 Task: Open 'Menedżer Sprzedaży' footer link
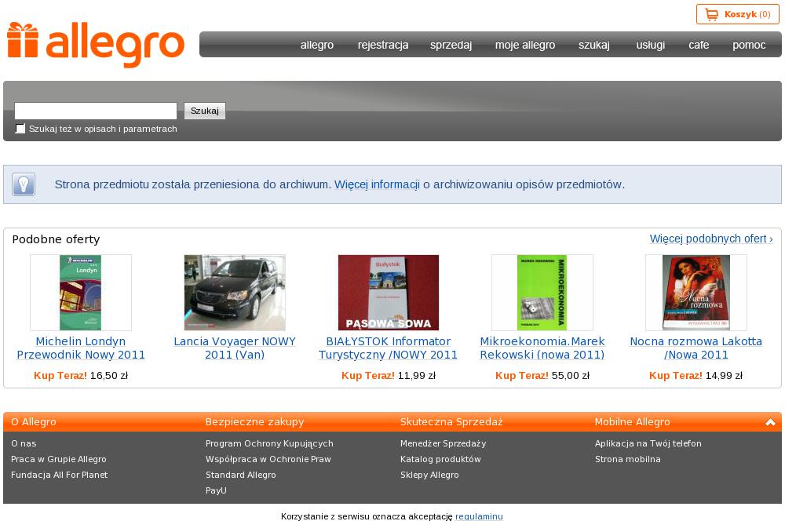(443, 443)
